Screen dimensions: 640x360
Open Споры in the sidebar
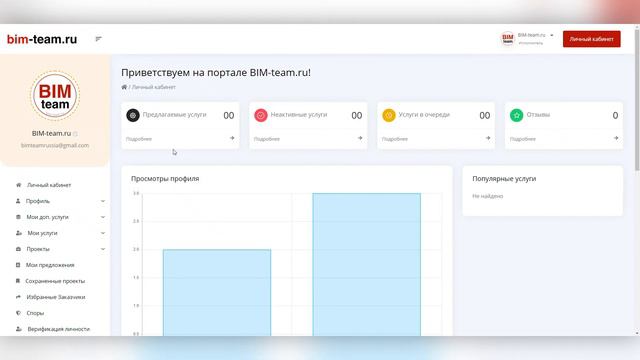pyautogui.click(x=35, y=313)
